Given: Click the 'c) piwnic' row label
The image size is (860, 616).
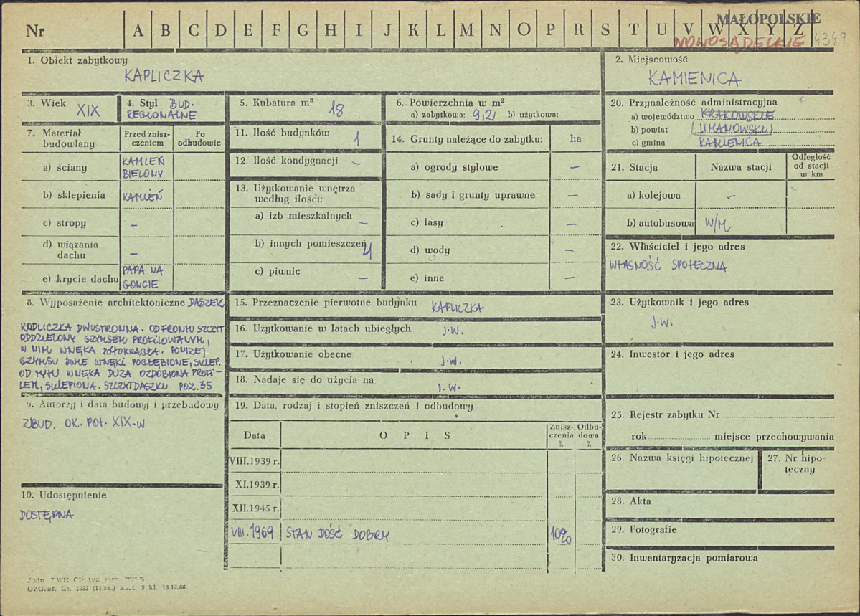Looking at the screenshot, I should [276, 272].
